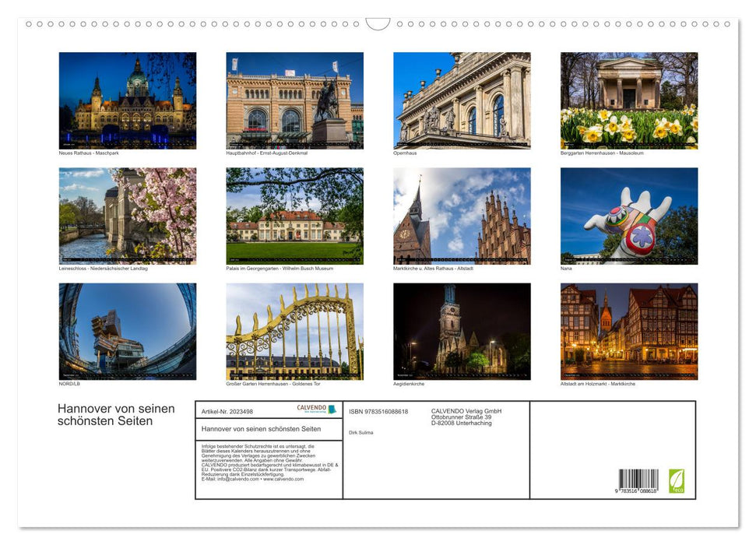Screen dimensions: 756x545
Task: Click the ISBN 9783516088618 text
Action: click(x=378, y=411)
